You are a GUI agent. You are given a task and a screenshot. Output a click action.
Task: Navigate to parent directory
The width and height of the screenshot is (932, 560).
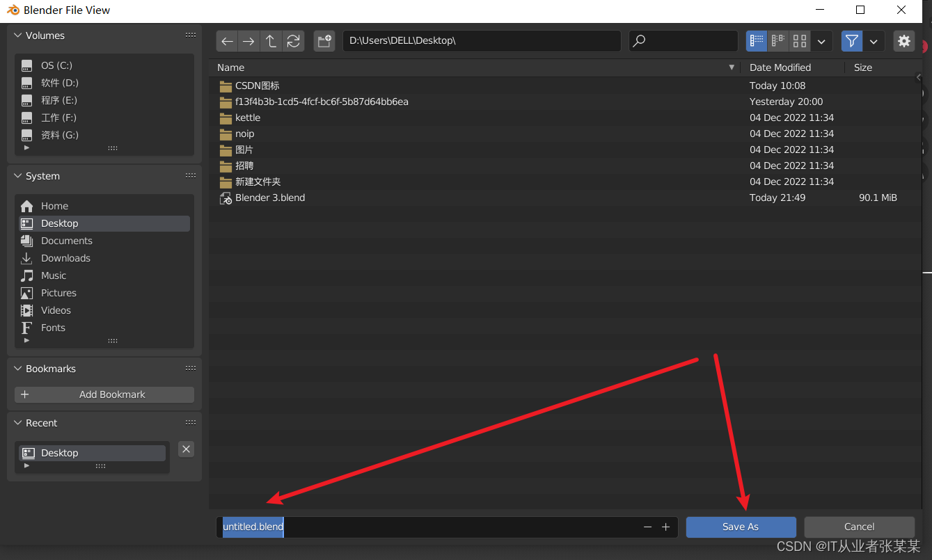[x=271, y=41]
